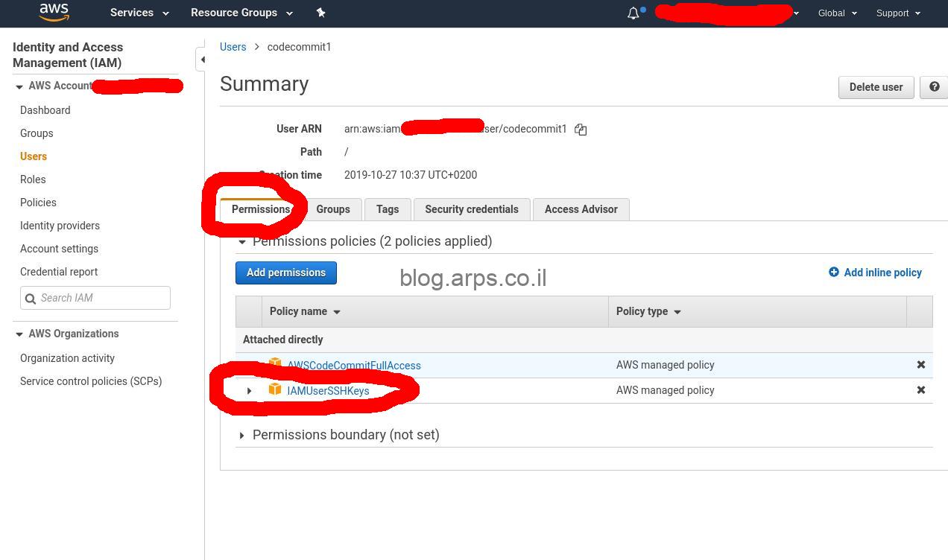Switch to the Permissions tab
The image size is (948, 560).
pos(261,209)
